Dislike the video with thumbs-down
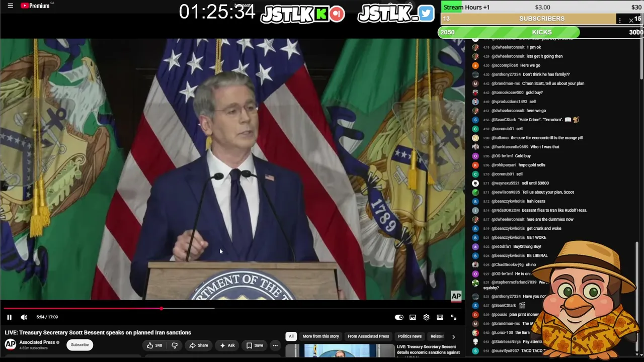Viewport: 644px width, 362px height. pyautogui.click(x=175, y=345)
